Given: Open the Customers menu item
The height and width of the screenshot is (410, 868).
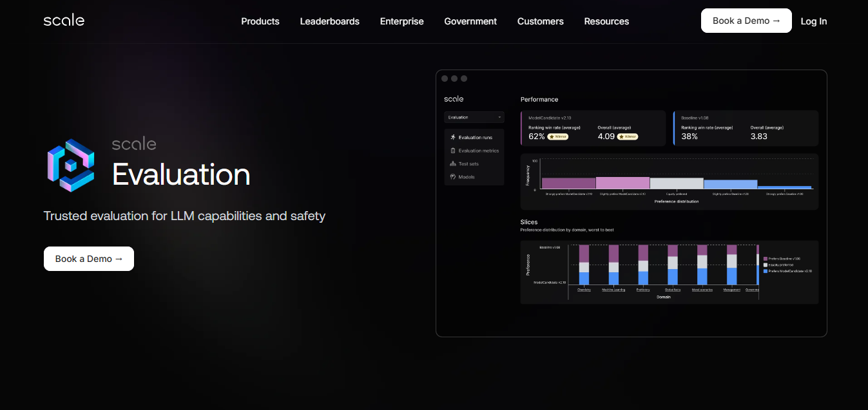Looking at the screenshot, I should [541, 21].
